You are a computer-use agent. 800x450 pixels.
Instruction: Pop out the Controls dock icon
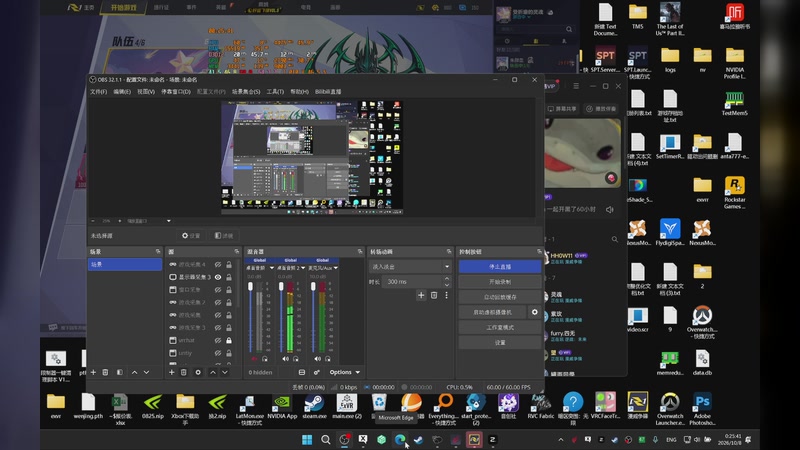(x=539, y=252)
